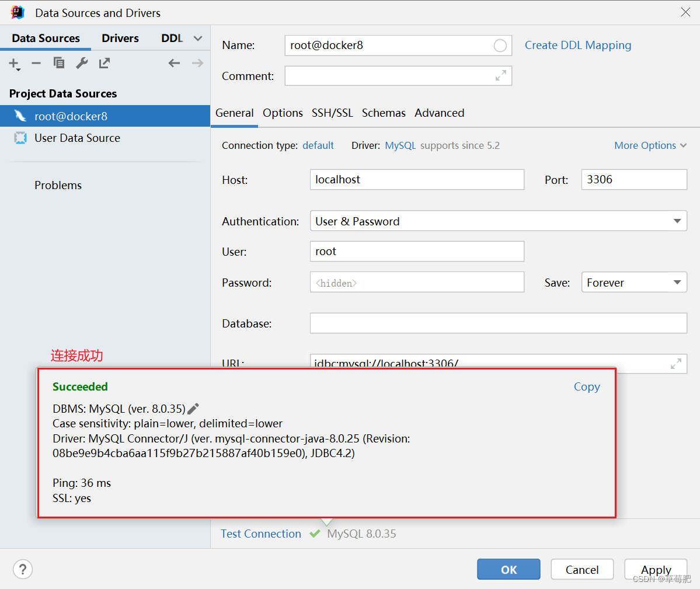Click the 'Ping: 36 ms' line
Screen dimensions: 700x589
click(82, 483)
